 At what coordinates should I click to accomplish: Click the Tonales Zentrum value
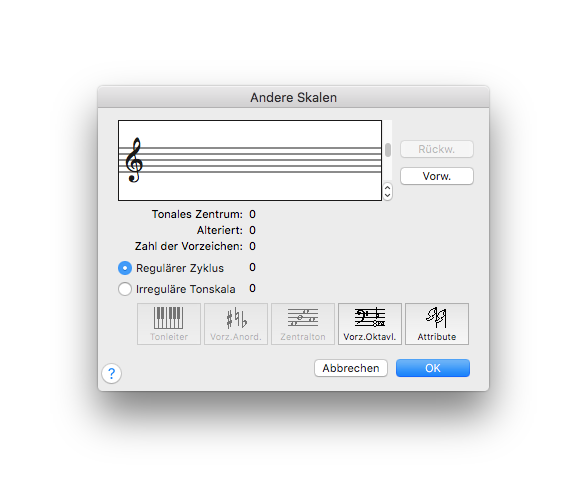(252, 214)
